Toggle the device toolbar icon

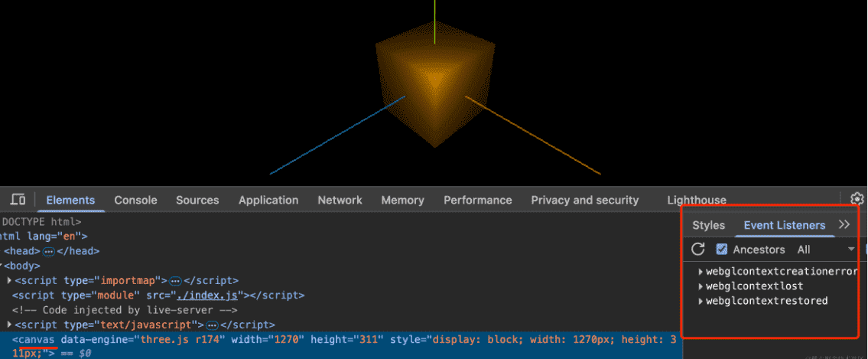tap(18, 200)
